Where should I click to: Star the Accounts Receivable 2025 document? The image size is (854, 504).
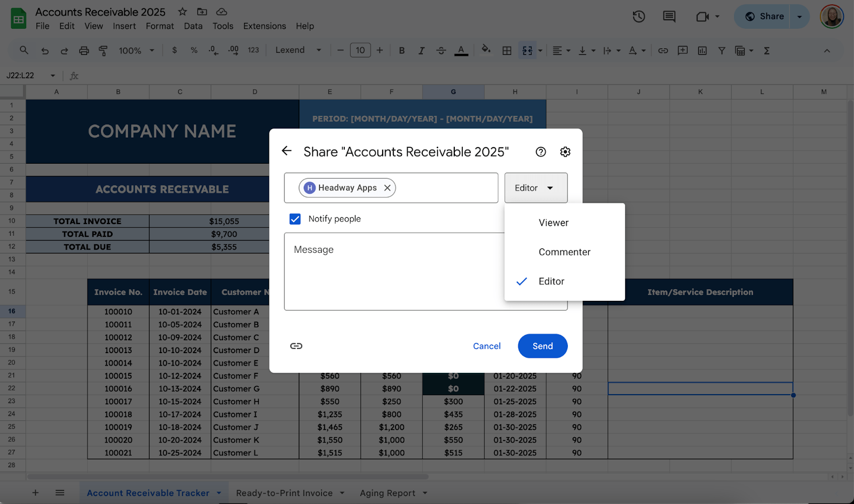tap(183, 12)
